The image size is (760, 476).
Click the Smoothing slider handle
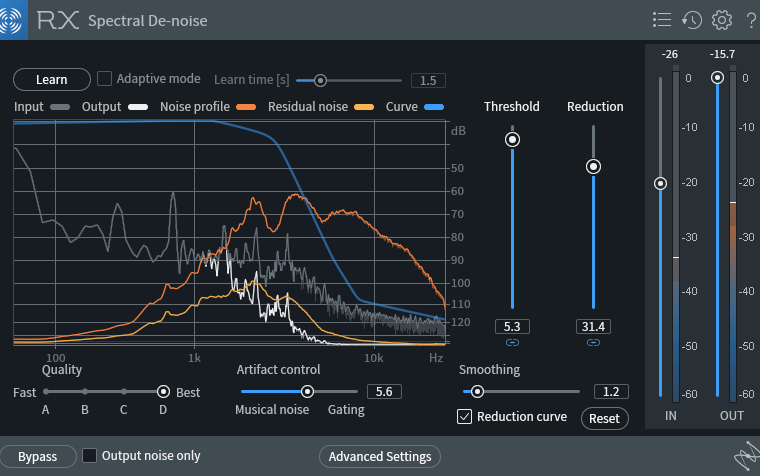pyautogui.click(x=477, y=392)
